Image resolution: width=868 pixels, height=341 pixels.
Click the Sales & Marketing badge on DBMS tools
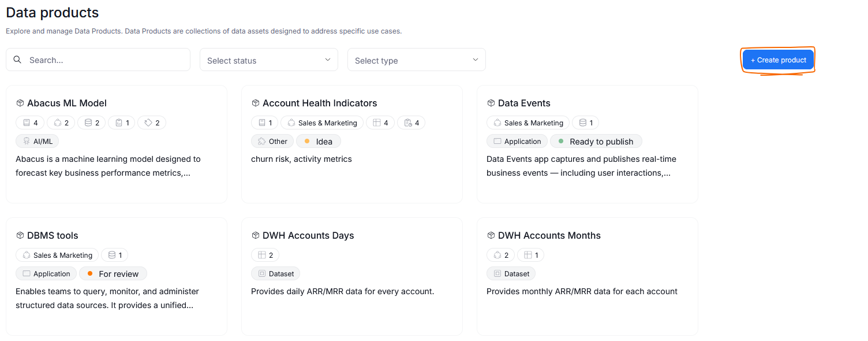click(x=57, y=255)
